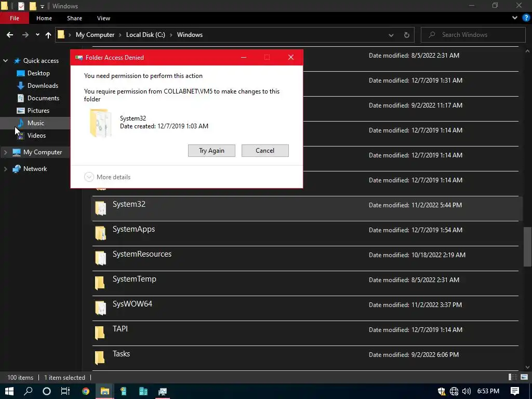The width and height of the screenshot is (532, 399).
Task: Open Documents in the navigation pane
Action: point(43,98)
